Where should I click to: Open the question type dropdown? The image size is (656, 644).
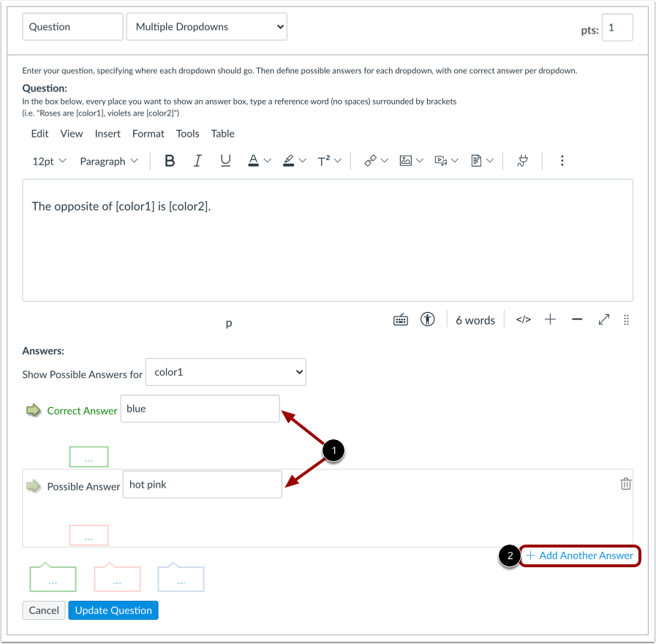(206, 26)
